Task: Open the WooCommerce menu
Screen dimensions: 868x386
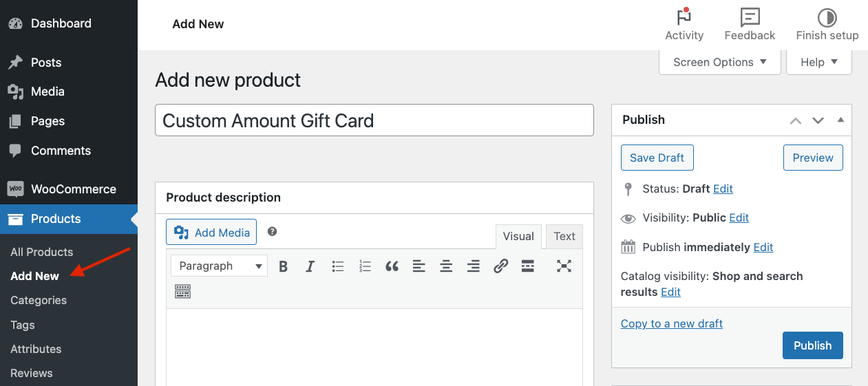Action: tap(69, 189)
